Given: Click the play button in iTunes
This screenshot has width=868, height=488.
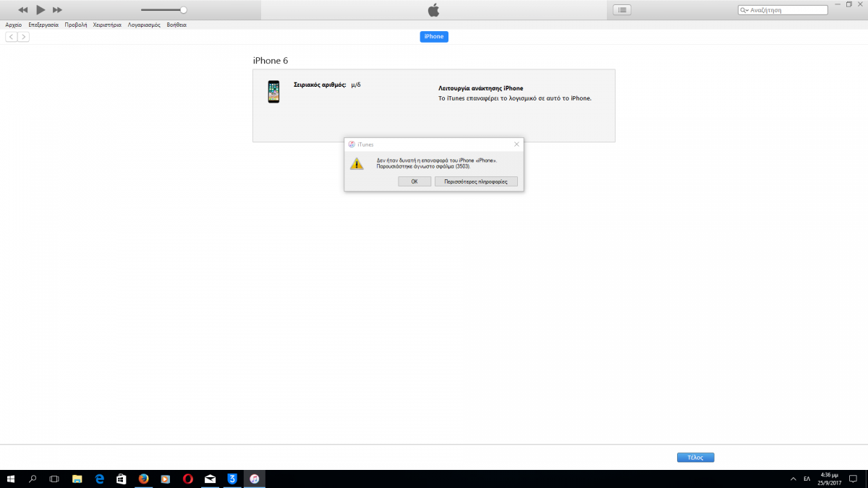Looking at the screenshot, I should tap(41, 10).
